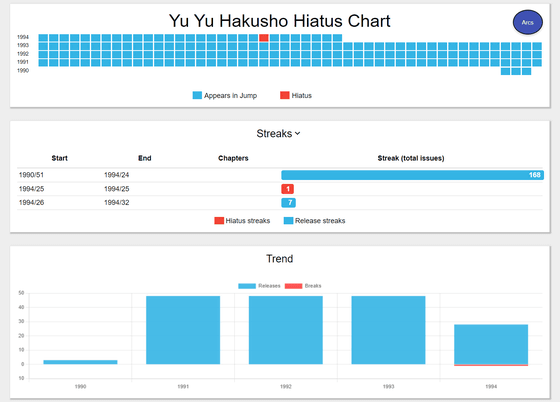Viewport: 560px width, 402px height.
Task: Select the red 1-issue hiatus streak bar
Action: (x=288, y=189)
